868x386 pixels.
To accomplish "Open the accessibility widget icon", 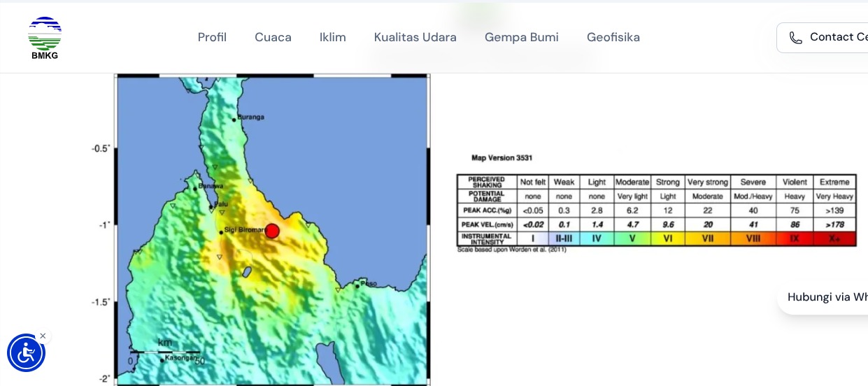I will coord(26,353).
